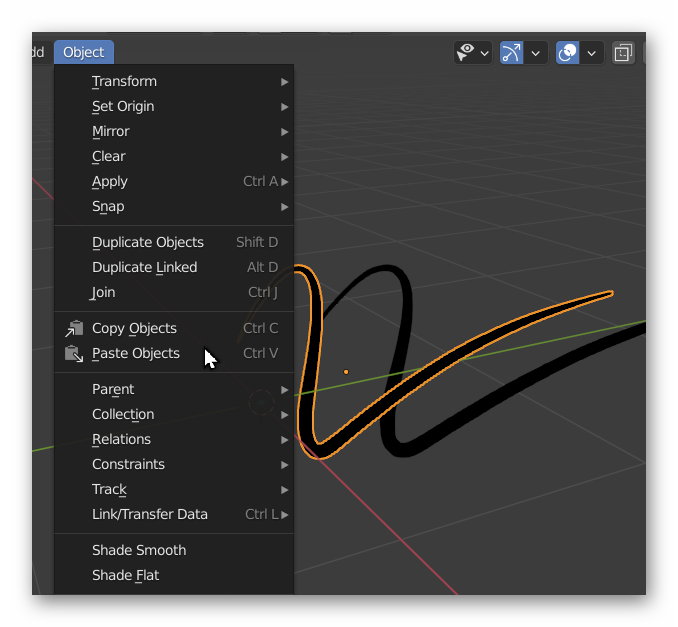Click the orange object origin dot
The width and height of the screenshot is (678, 627).
coord(346,371)
